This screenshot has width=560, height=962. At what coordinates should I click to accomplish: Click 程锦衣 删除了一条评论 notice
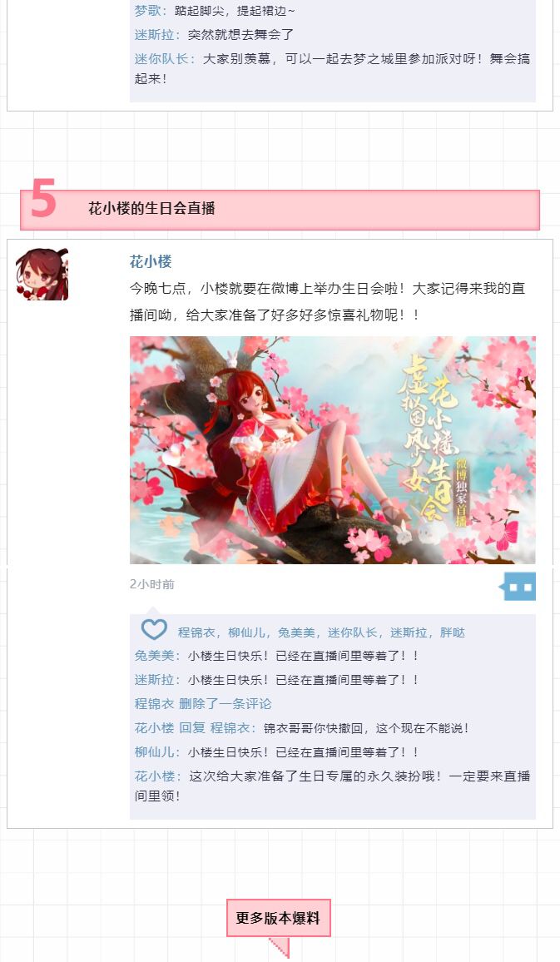[x=203, y=704]
